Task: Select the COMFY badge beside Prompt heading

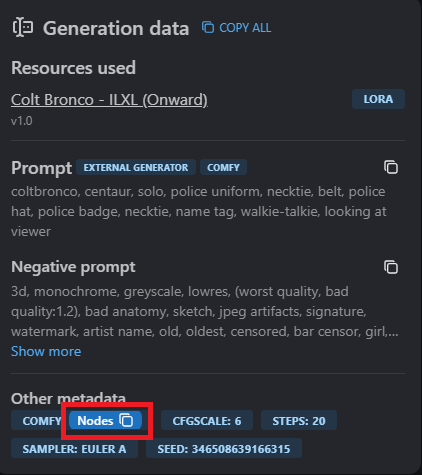Action: click(x=223, y=167)
